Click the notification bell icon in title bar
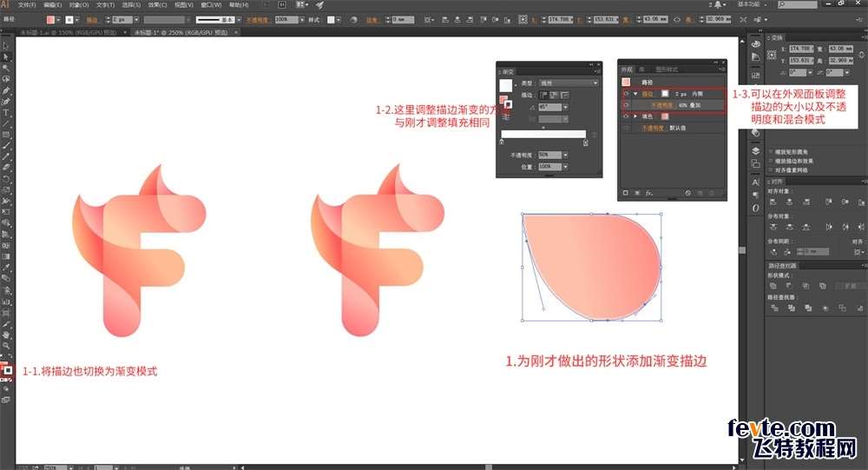Image resolution: width=868 pixels, height=470 pixels. pos(718,4)
